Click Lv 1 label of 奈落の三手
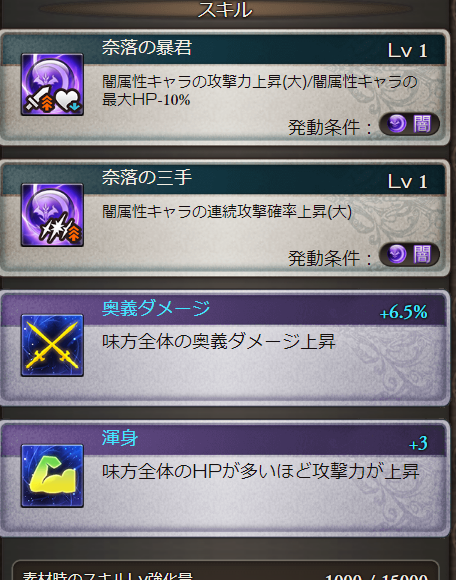This screenshot has width=456, height=580. 407,182
